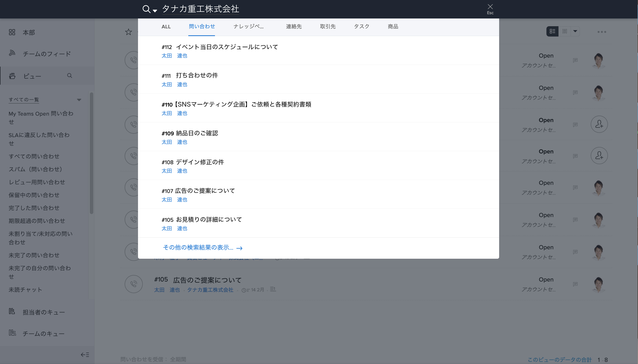
Task: Open the タスク search tab
Action: 361,26
